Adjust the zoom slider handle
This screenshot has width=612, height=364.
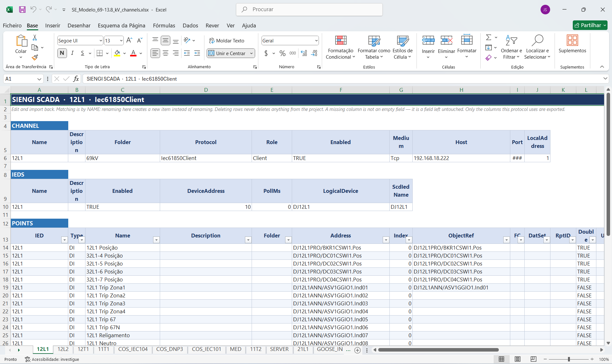pyautogui.click(x=569, y=359)
